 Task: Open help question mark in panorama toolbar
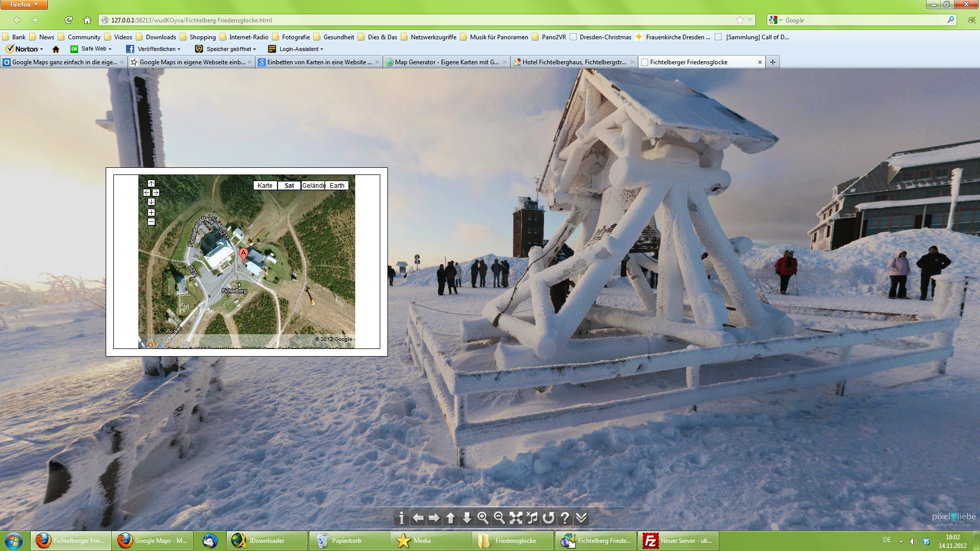(x=565, y=518)
